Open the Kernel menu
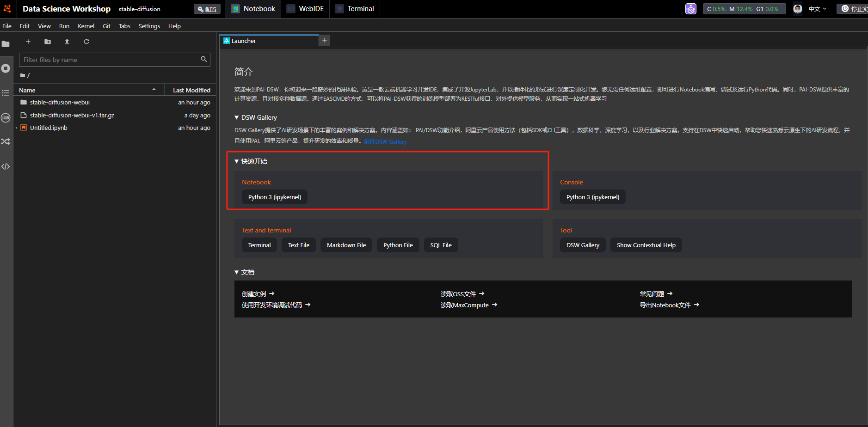 click(x=86, y=26)
